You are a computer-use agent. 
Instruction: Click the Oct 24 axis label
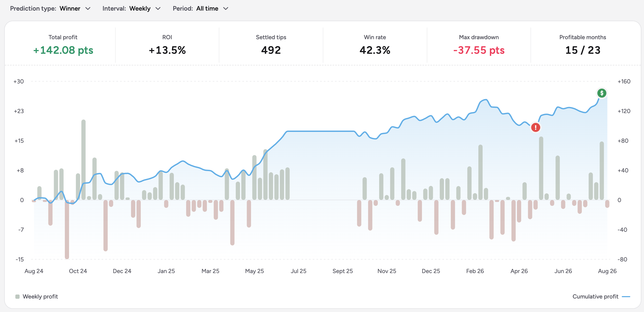[x=78, y=271]
